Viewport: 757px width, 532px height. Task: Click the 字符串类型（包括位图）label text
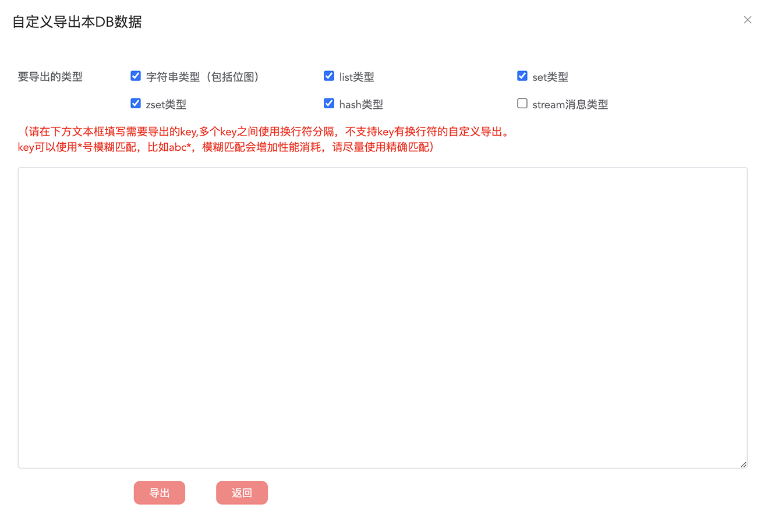coord(202,77)
